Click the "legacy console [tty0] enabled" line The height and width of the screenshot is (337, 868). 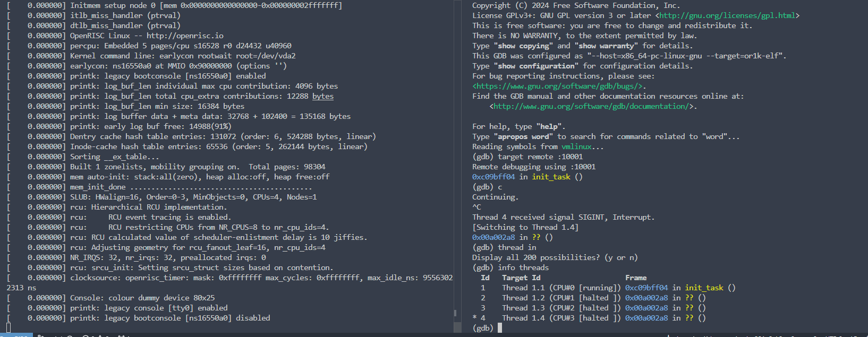(117, 308)
